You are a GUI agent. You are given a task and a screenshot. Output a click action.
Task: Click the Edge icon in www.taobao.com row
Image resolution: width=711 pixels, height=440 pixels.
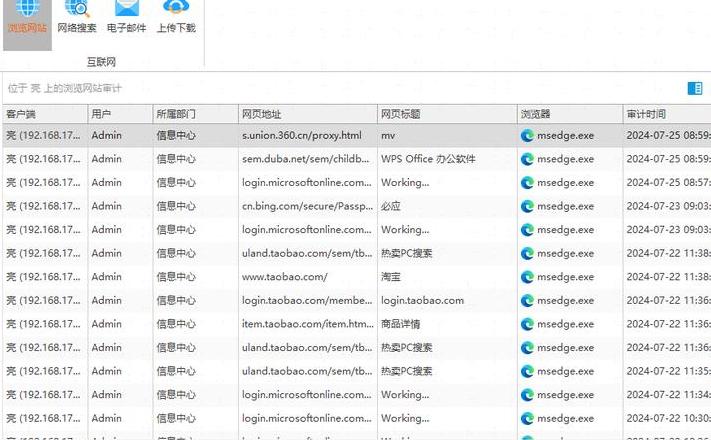[x=527, y=277]
